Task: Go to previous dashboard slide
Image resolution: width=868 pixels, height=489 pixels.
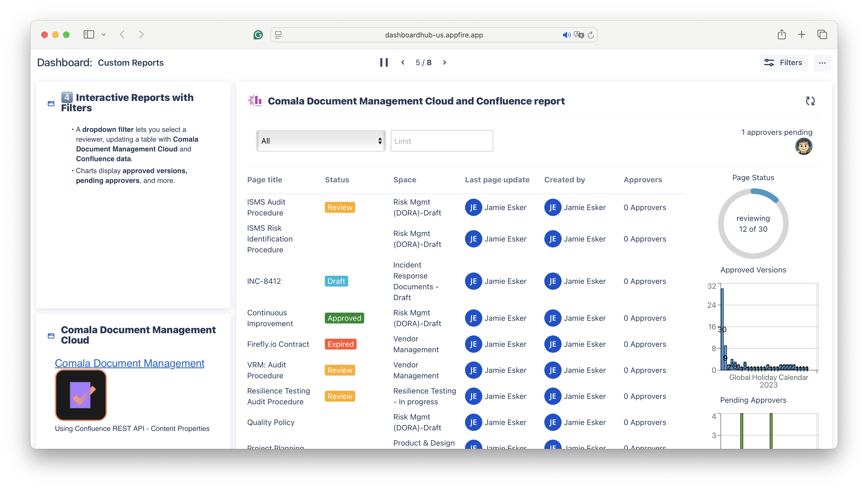Action: click(x=403, y=62)
